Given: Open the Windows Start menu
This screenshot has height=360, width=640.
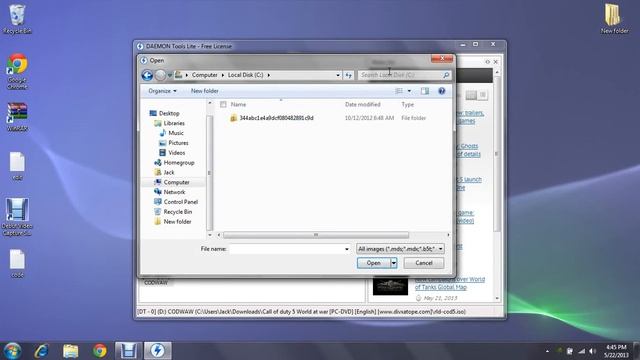Looking at the screenshot, I should [x=12, y=351].
